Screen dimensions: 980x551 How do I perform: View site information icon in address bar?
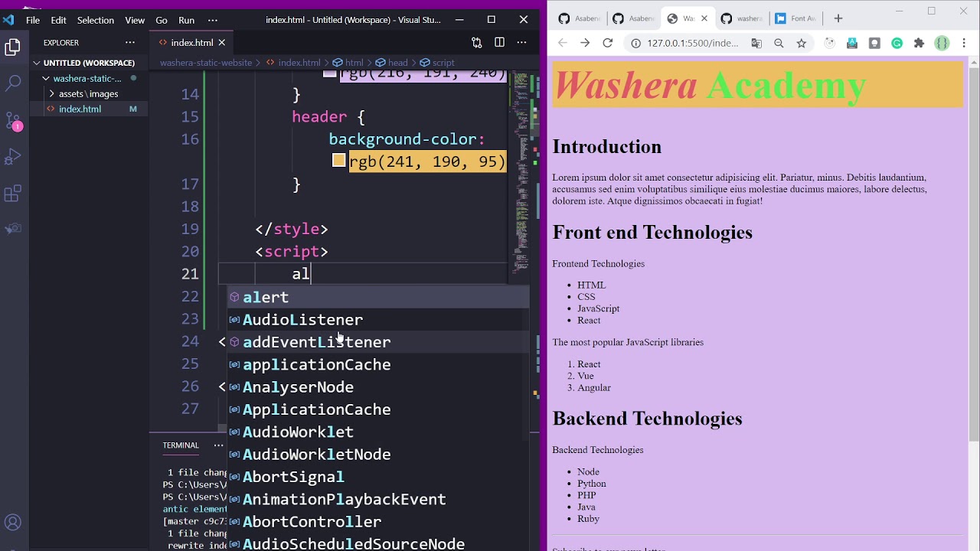pos(635,44)
